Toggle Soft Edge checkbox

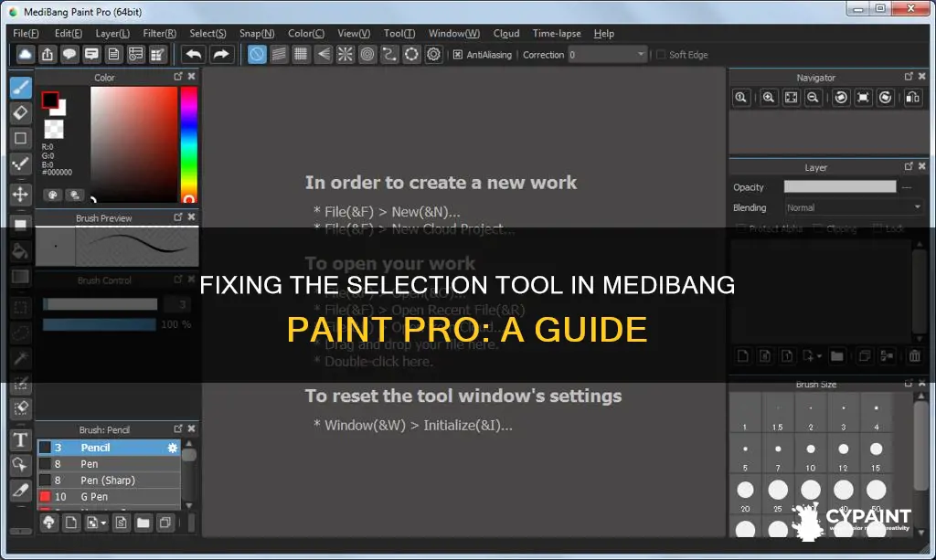661,54
